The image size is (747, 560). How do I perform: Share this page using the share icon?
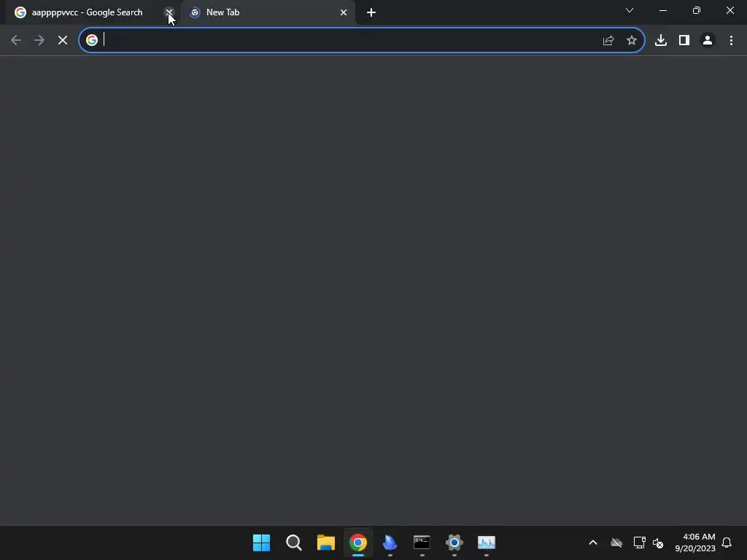(608, 41)
